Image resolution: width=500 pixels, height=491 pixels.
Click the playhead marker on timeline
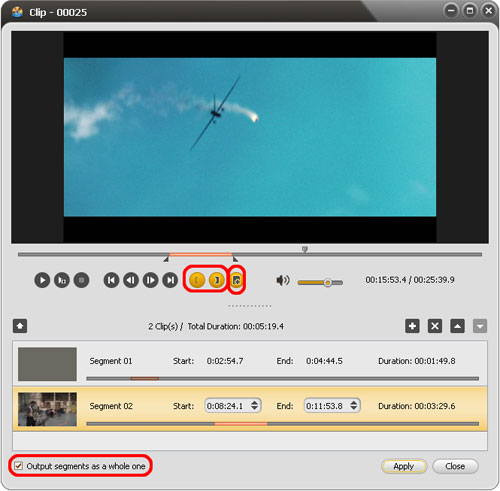tap(305, 249)
